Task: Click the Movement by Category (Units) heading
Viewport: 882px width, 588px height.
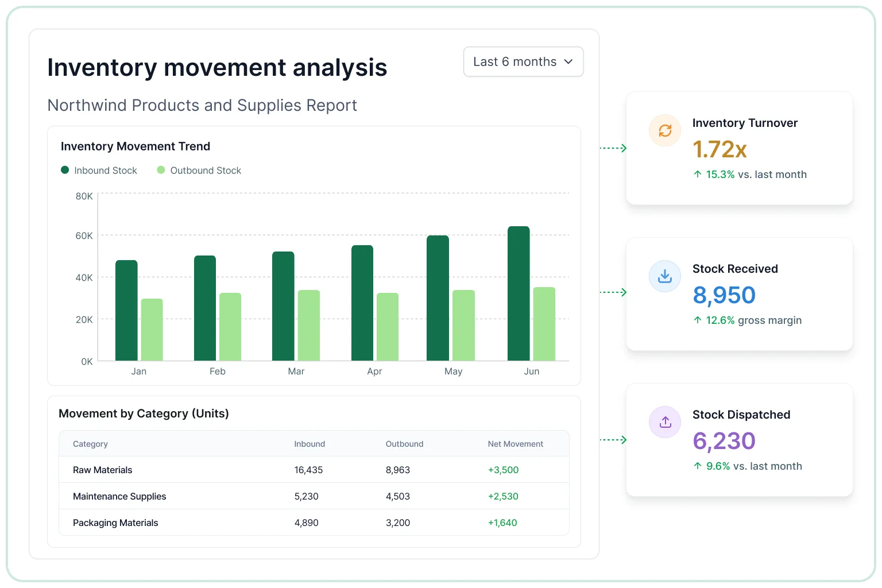Action: (144, 413)
